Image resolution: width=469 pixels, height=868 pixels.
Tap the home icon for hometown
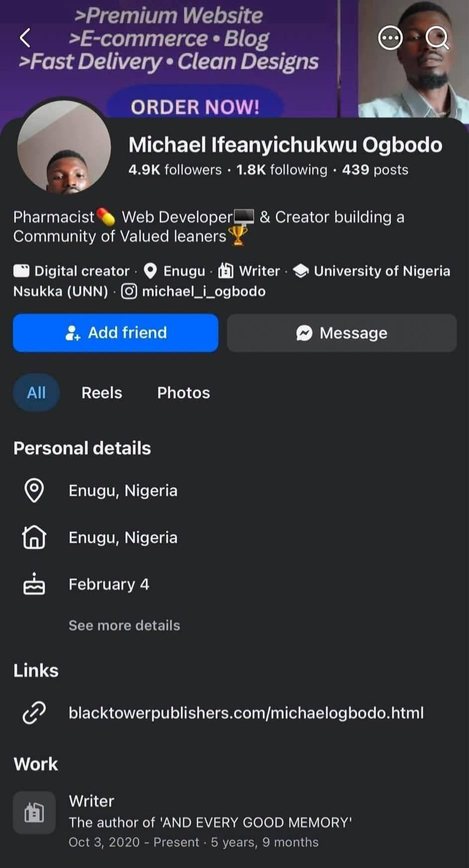[34, 537]
